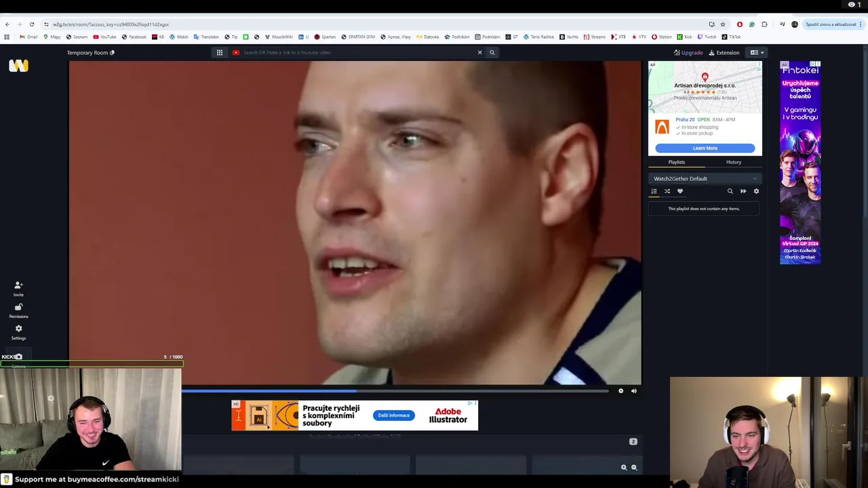Image resolution: width=868 pixels, height=488 pixels.
Task: Open the Kick bookmark
Action: pyautogui.click(x=684, y=37)
